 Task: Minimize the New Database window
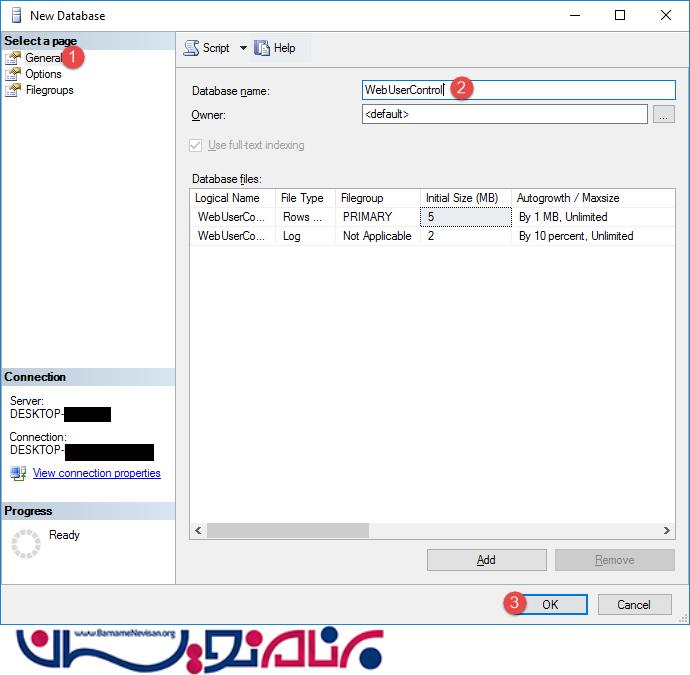coord(575,15)
